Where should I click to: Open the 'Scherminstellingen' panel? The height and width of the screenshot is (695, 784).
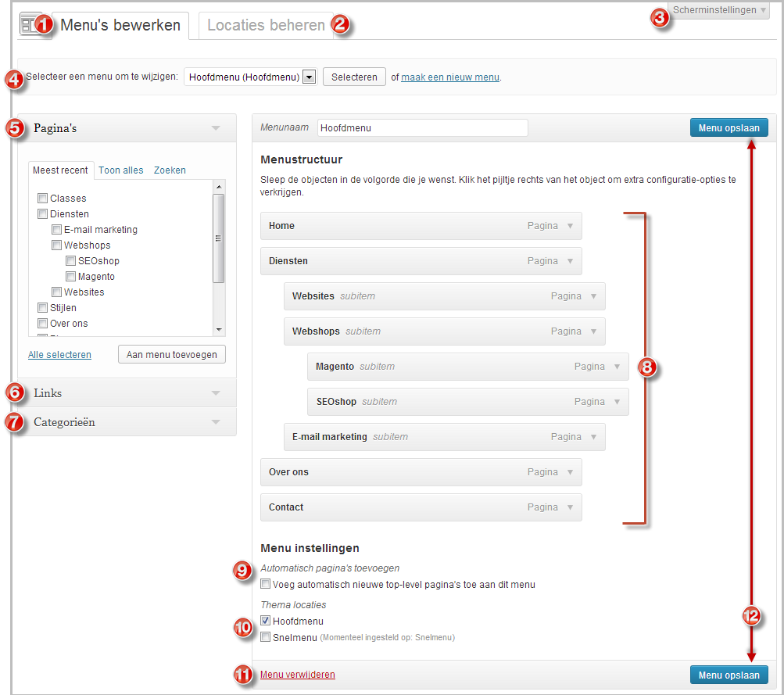point(717,10)
